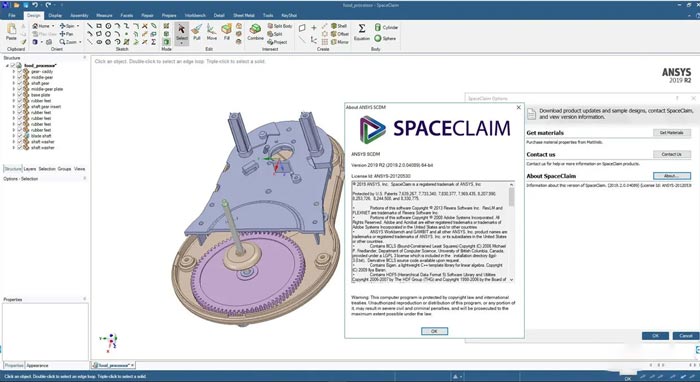Click OK in About ANSYS SCDM dialog

pyautogui.click(x=434, y=331)
